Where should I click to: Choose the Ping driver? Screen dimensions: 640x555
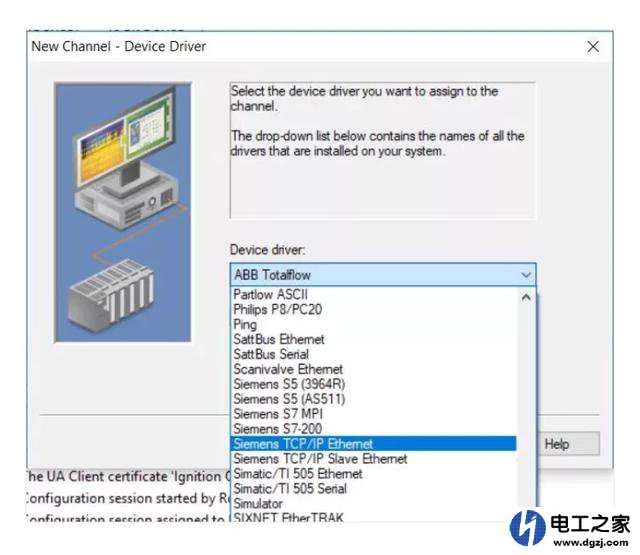[x=373, y=324]
